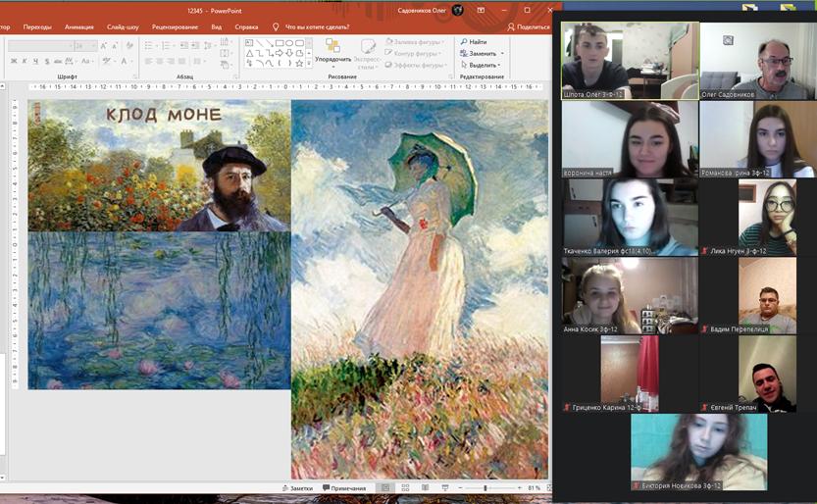Align text left in the Paragraph group

tap(148, 61)
